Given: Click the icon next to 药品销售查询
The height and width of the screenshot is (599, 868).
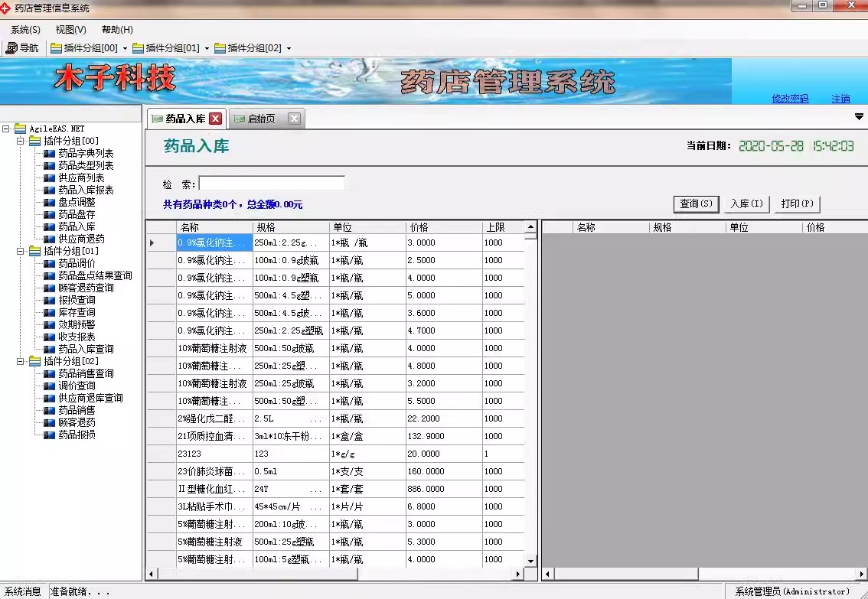Looking at the screenshot, I should point(49,373).
